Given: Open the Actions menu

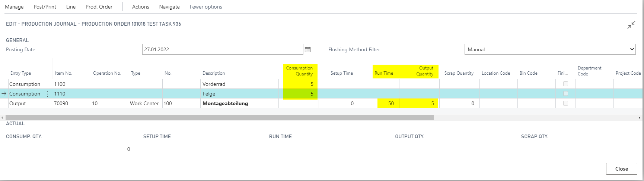Looking at the screenshot, I should (x=140, y=7).
